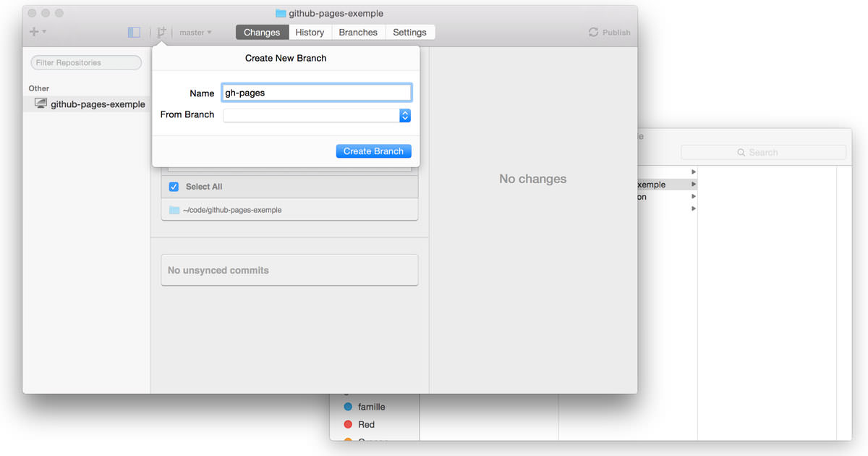Click the Filter Repositories field
The width and height of the screenshot is (868, 456).
(x=86, y=63)
